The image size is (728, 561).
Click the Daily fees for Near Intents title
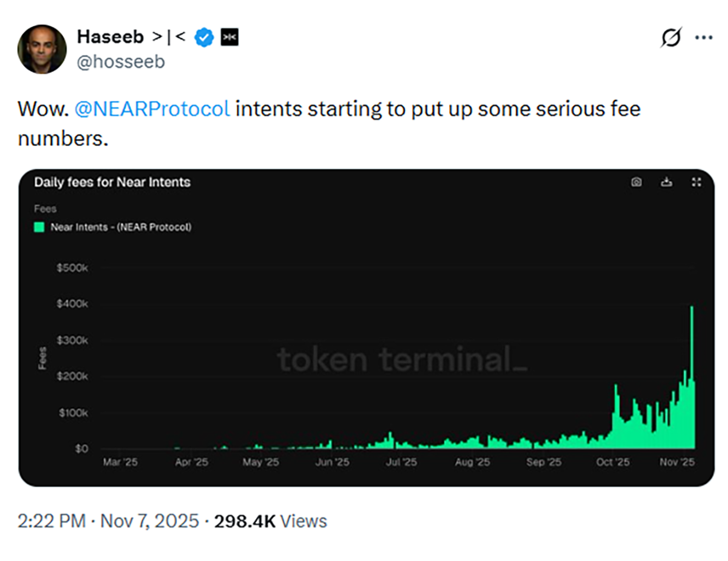point(112,182)
